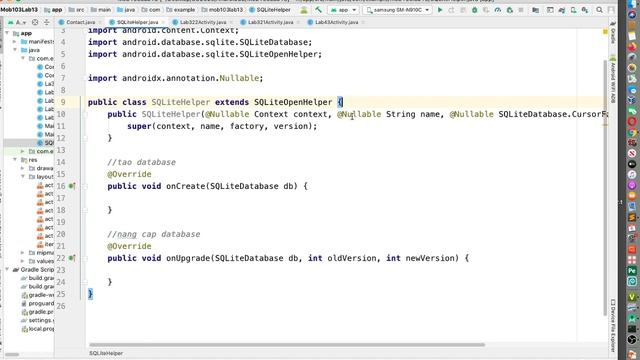Click the example breadcrumb
The height and width of the screenshot is (360, 640).
[180, 9]
